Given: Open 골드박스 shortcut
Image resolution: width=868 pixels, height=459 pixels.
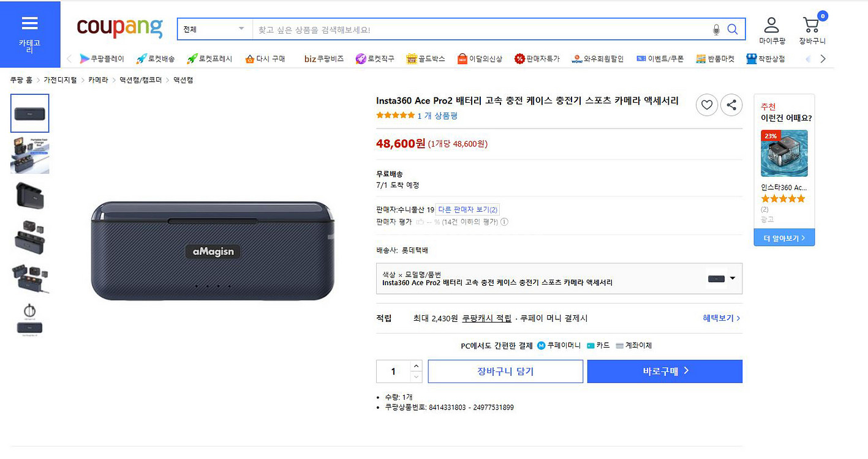Looking at the screenshot, I should point(425,59).
